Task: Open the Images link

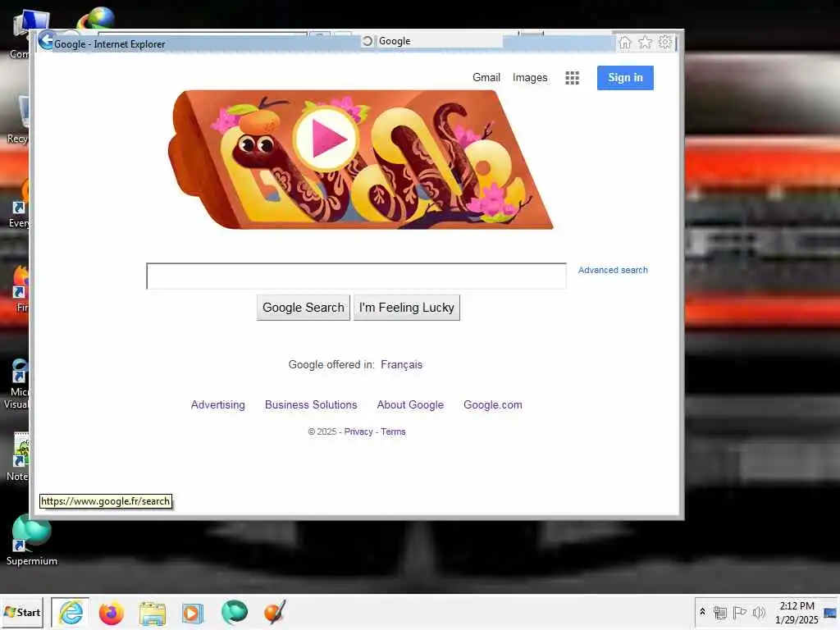Action: pyautogui.click(x=530, y=78)
